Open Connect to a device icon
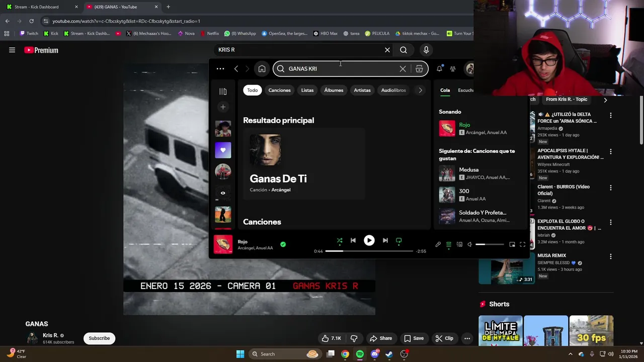644x362 pixels. pyautogui.click(x=459, y=244)
